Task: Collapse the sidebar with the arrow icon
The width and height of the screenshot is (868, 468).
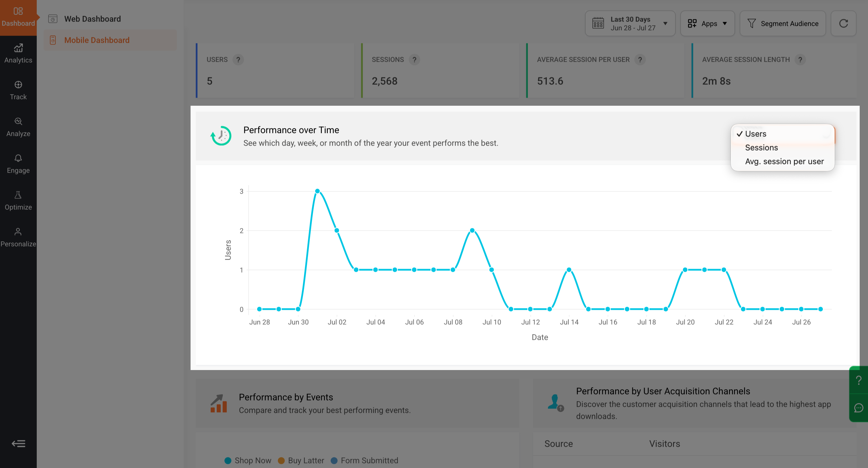Action: [18, 443]
